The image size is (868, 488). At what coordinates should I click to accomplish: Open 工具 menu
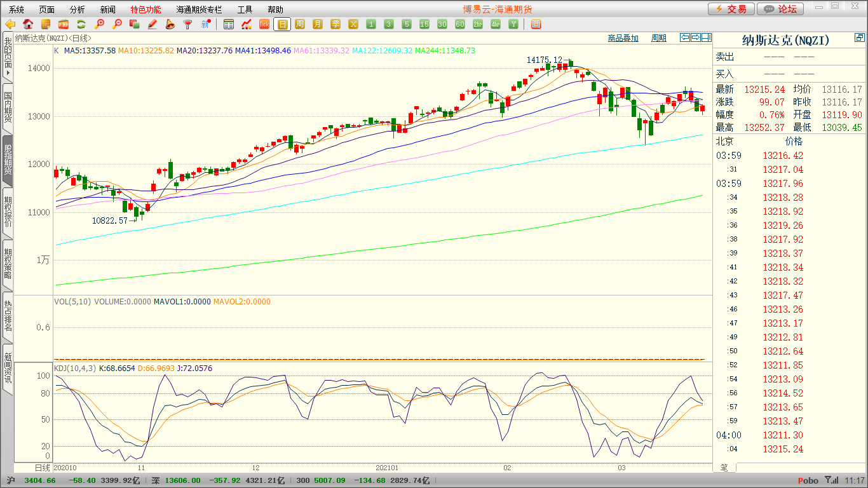(x=245, y=10)
